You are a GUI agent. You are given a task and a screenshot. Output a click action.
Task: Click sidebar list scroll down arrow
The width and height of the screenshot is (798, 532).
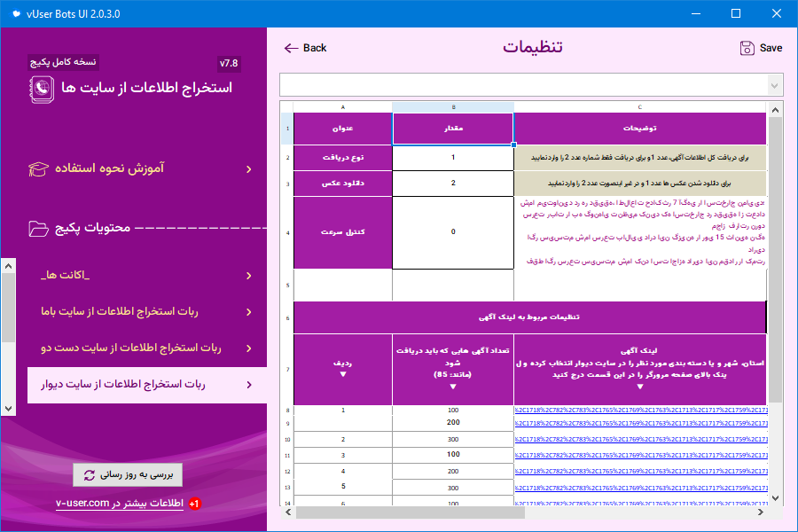point(8,408)
